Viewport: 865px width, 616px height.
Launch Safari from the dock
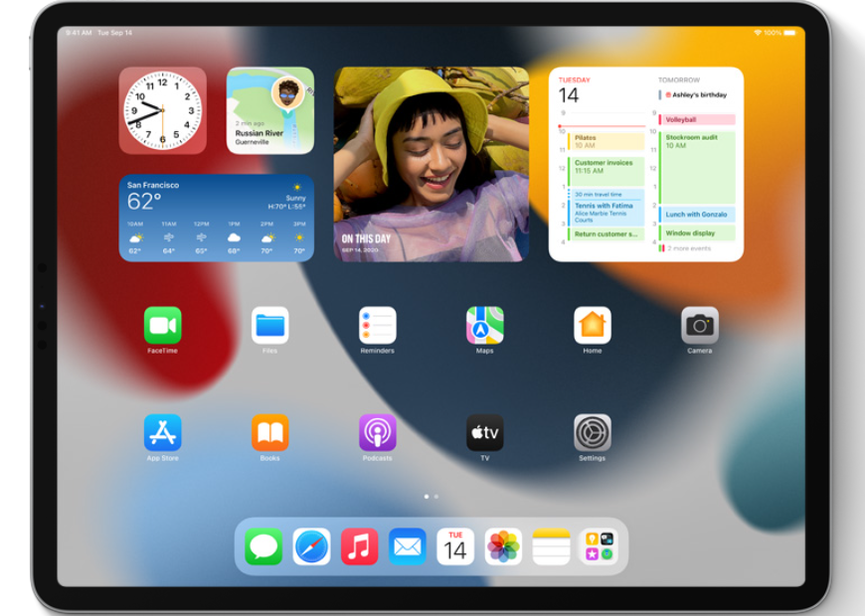[311, 546]
